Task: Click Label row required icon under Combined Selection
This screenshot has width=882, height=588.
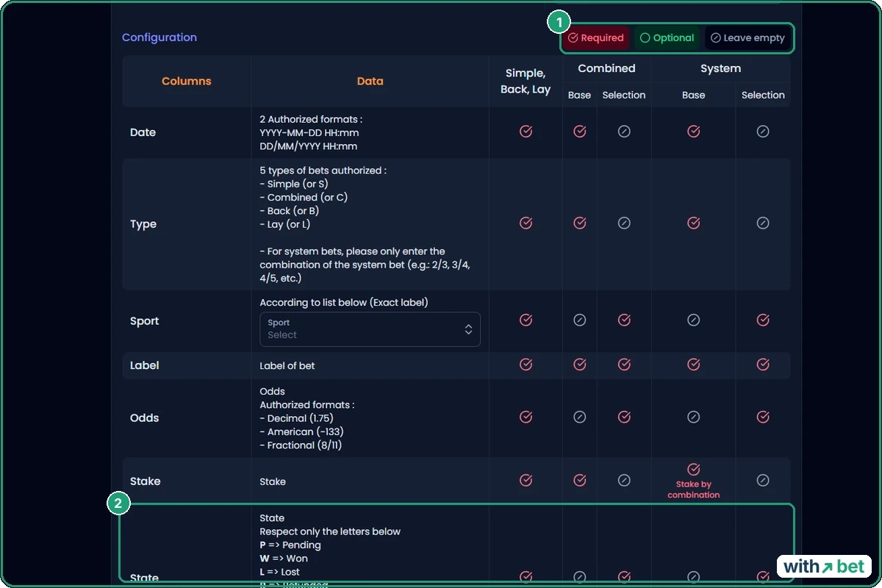Action: [x=624, y=364]
